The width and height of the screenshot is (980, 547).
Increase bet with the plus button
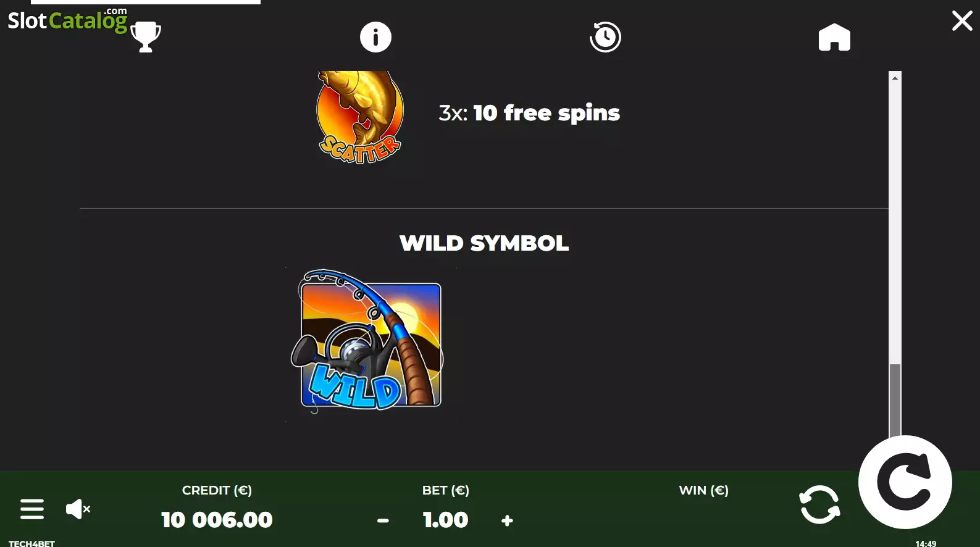click(507, 520)
